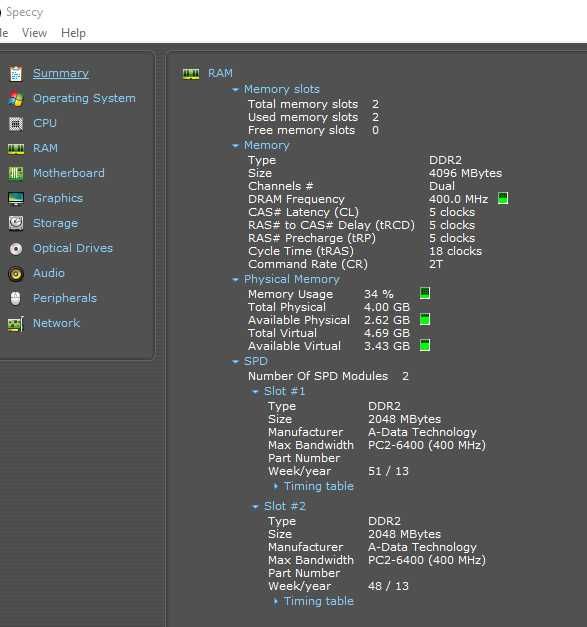Collapse the Slot #2 node
Viewport: 587px width, 627px height.
pyautogui.click(x=255, y=507)
